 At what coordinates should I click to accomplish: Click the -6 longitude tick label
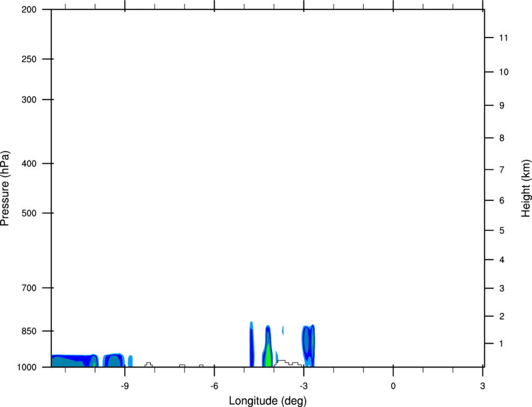[x=214, y=386]
